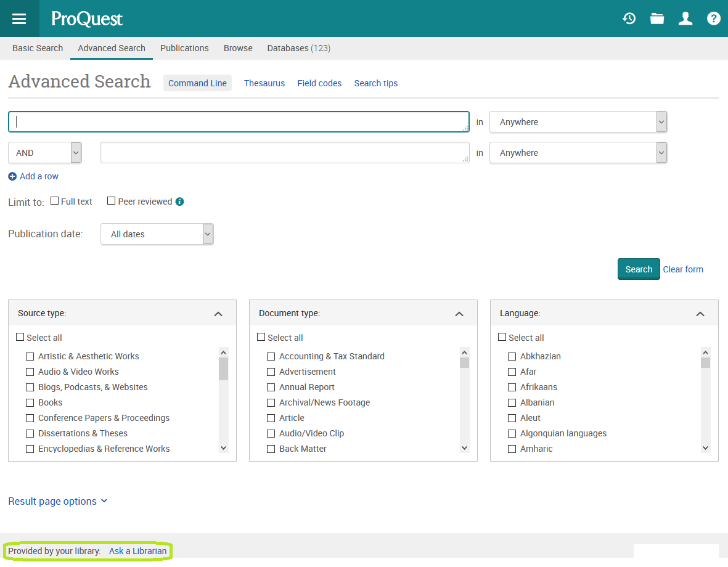Enable Peer reviewed checkbox

(x=111, y=201)
